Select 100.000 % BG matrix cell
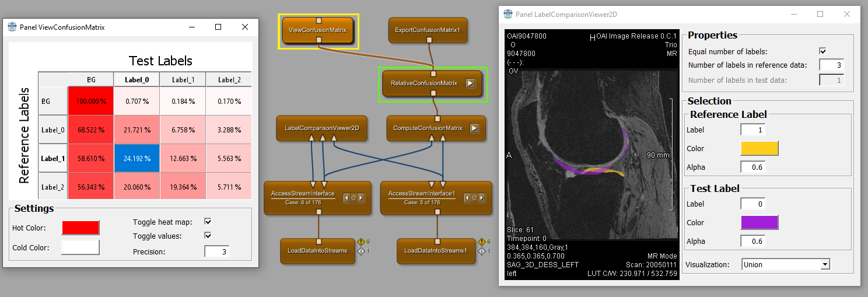The height and width of the screenshot is (297, 868). click(x=90, y=101)
